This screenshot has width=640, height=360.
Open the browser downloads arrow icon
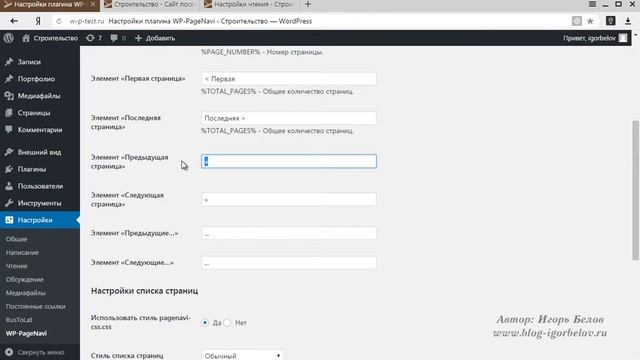click(x=628, y=21)
